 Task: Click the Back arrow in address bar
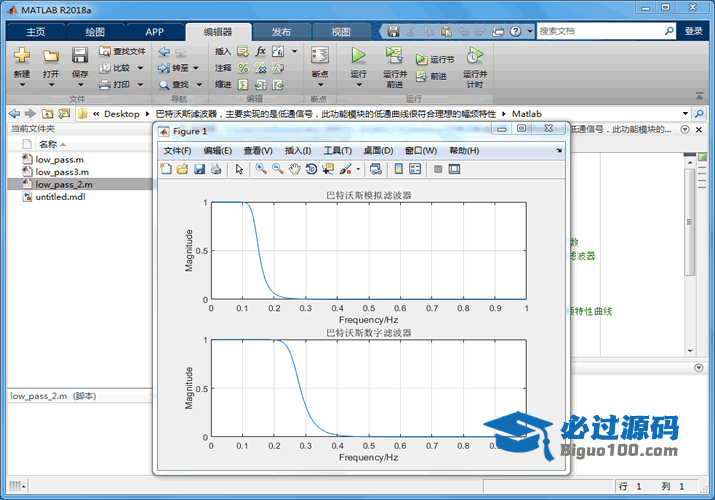(14, 113)
